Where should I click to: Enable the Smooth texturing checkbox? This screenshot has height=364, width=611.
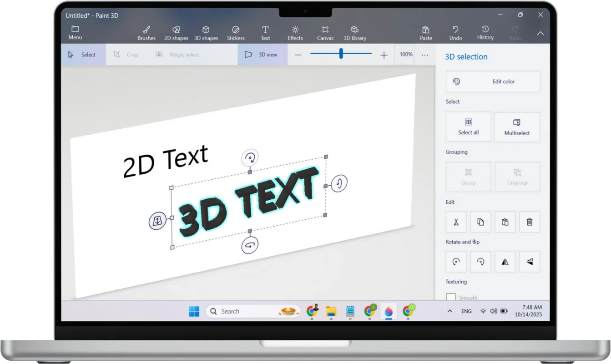coord(451,297)
